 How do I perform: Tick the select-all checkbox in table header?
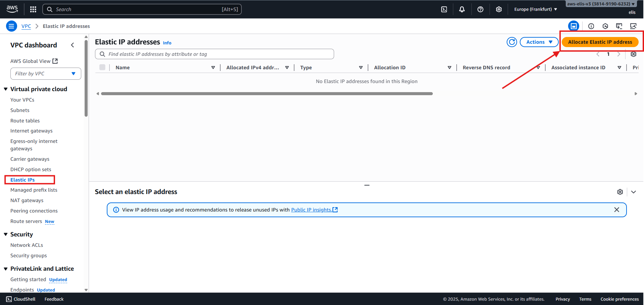102,67
